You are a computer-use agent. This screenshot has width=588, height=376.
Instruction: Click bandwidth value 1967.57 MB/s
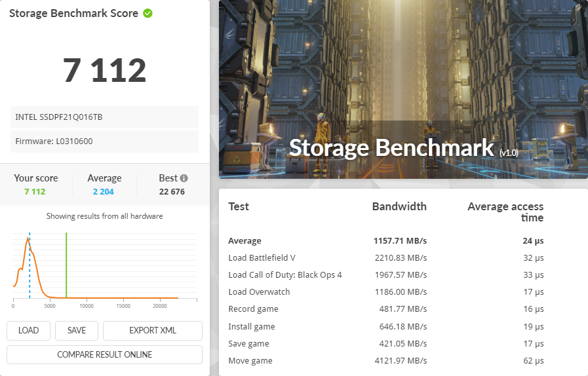click(x=401, y=274)
